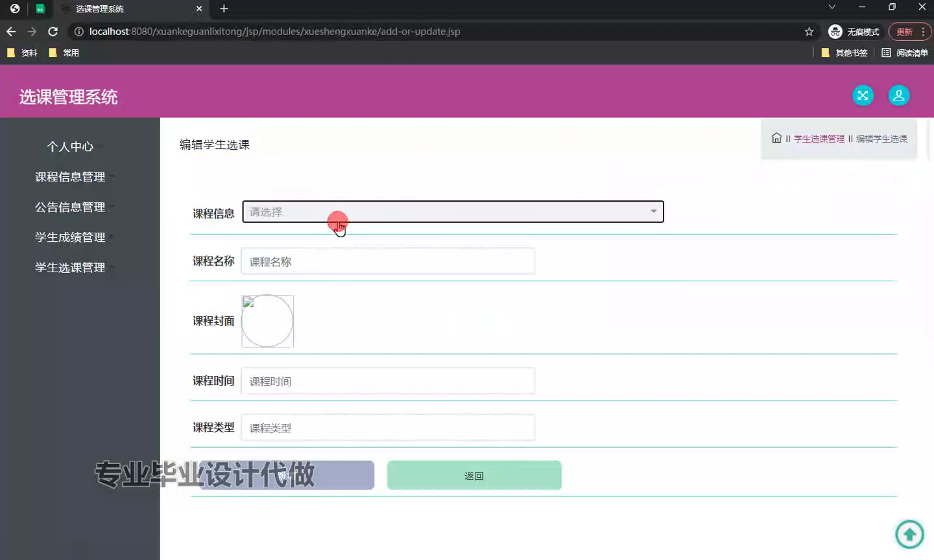934x560 pixels.
Task: Bookmark this page with the star icon
Action: pyautogui.click(x=809, y=32)
